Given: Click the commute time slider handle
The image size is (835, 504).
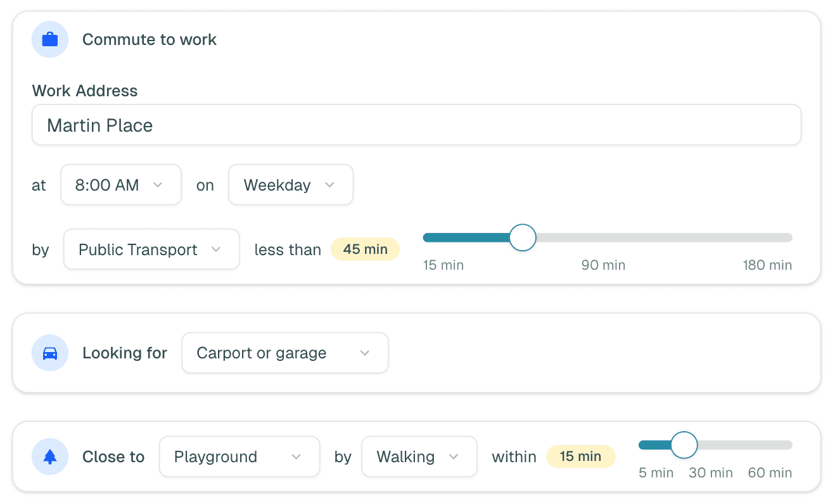Looking at the screenshot, I should tap(523, 238).
